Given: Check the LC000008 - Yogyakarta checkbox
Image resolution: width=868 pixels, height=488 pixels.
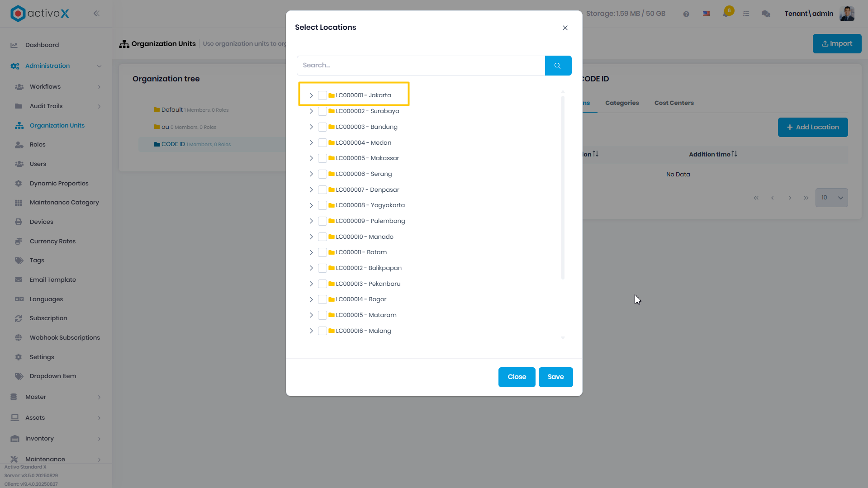Looking at the screenshot, I should [323, 205].
